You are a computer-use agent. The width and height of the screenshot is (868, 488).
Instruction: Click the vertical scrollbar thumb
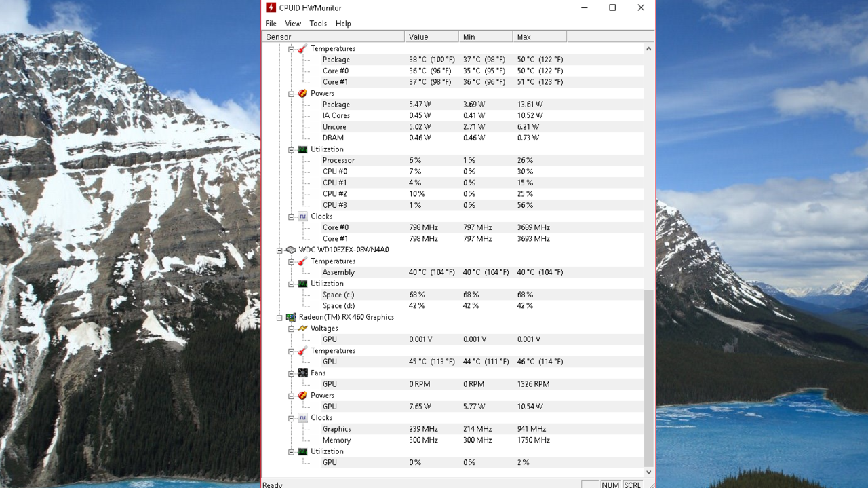pos(649,378)
